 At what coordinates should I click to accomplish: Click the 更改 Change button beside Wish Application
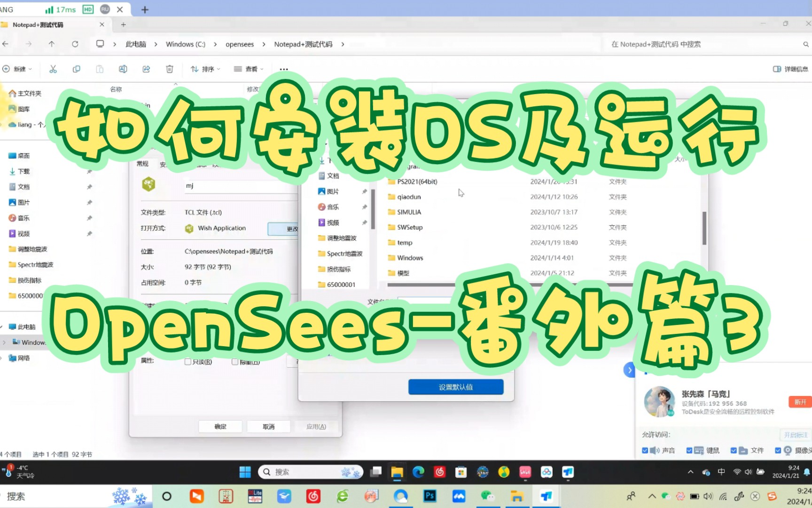pos(283,229)
